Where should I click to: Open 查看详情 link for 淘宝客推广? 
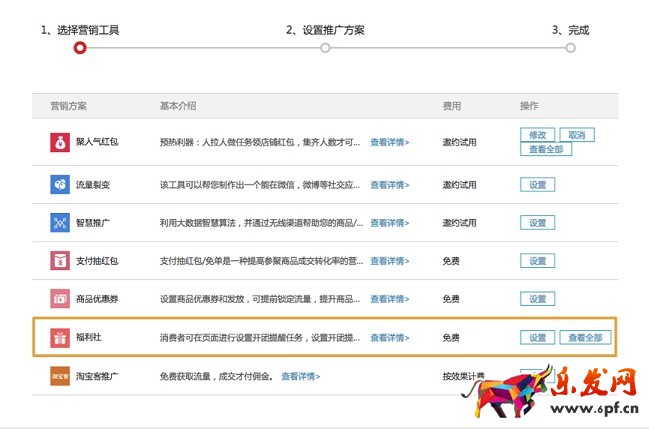[300, 377]
